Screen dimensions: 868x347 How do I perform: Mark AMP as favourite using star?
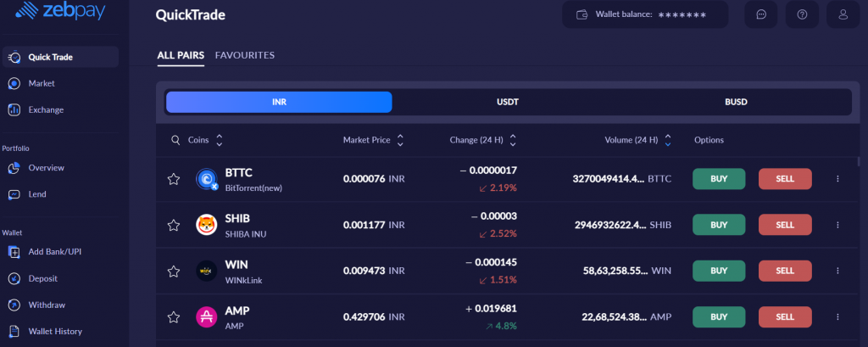pyautogui.click(x=174, y=317)
